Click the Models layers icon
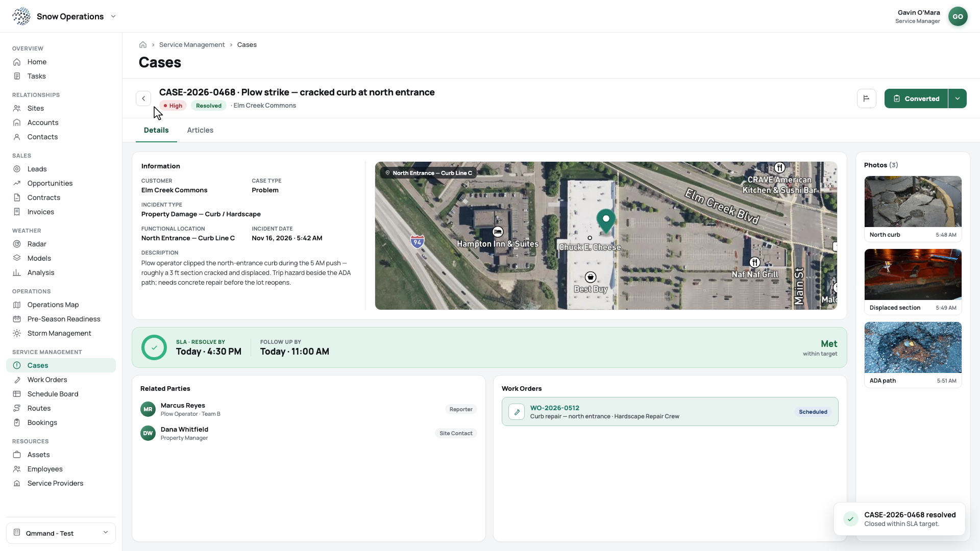 [17, 258]
